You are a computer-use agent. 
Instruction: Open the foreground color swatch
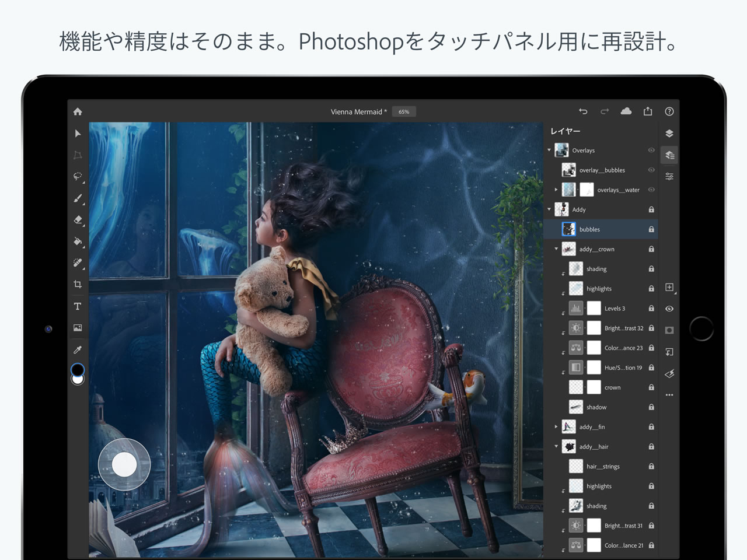[77, 369]
